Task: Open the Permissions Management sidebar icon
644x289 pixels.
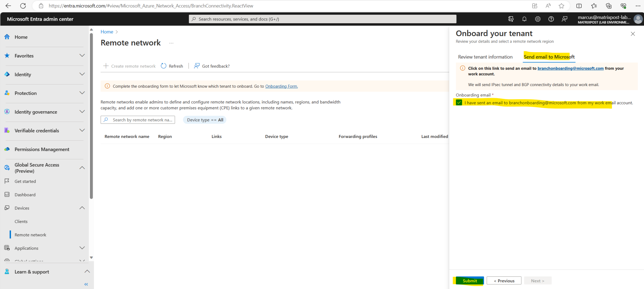Action: [x=7, y=149]
